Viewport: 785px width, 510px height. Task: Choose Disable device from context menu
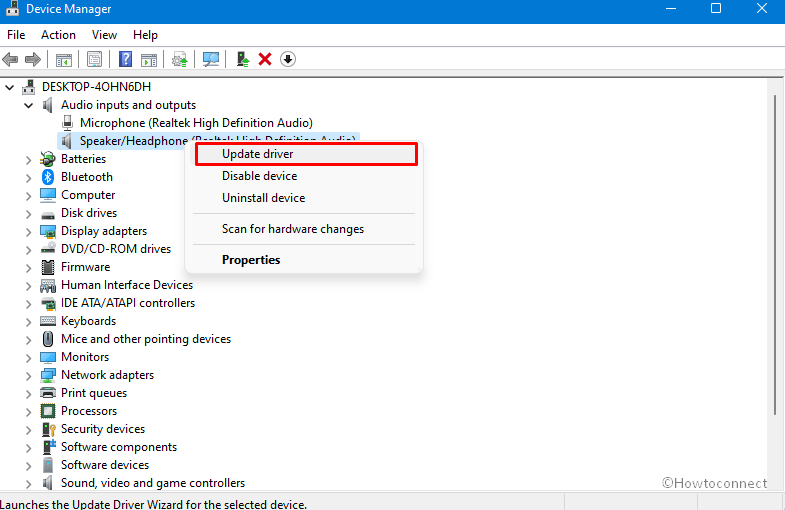[304, 176]
